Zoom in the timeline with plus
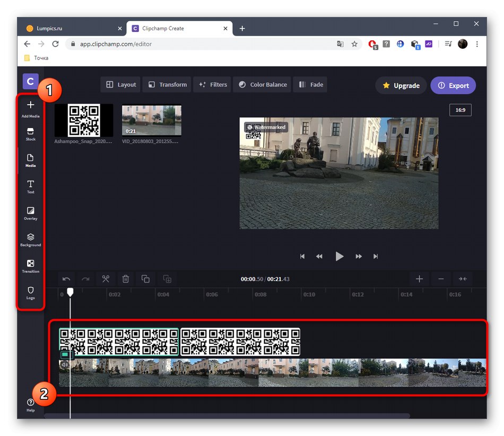 (x=419, y=279)
